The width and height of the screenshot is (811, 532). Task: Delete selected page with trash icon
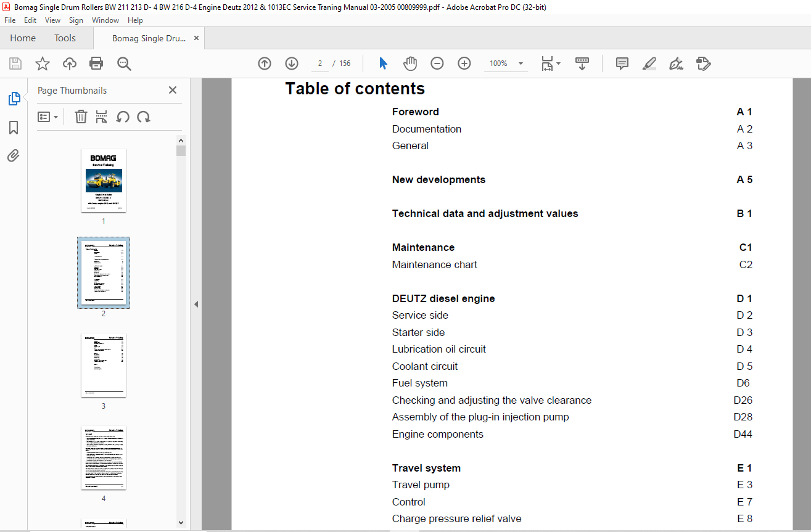81,117
